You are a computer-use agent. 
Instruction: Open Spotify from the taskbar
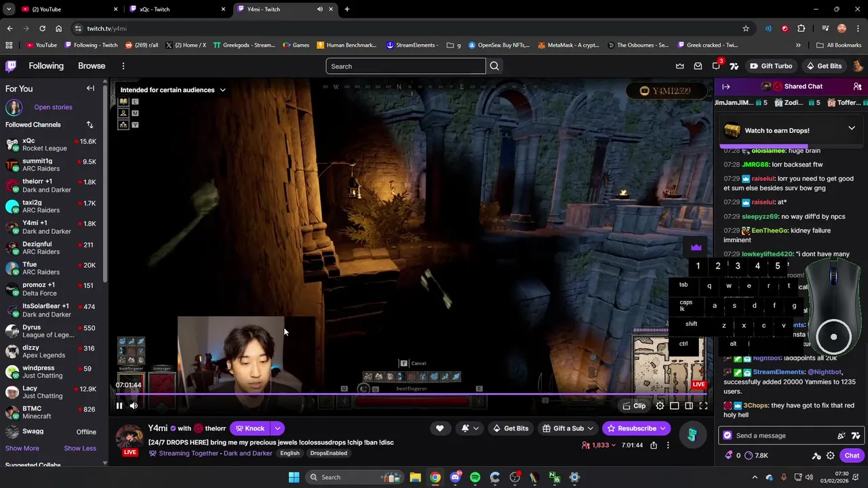[x=475, y=477]
